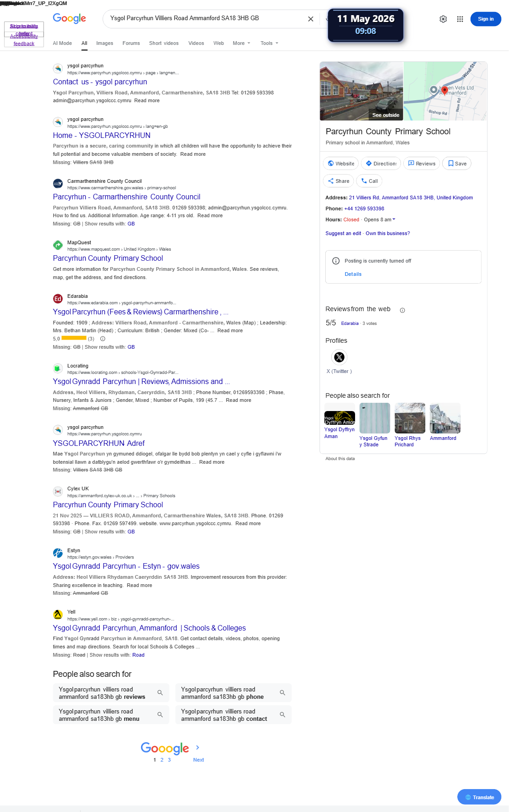Click the Carmarthenshire County Council favicon

click(58, 184)
